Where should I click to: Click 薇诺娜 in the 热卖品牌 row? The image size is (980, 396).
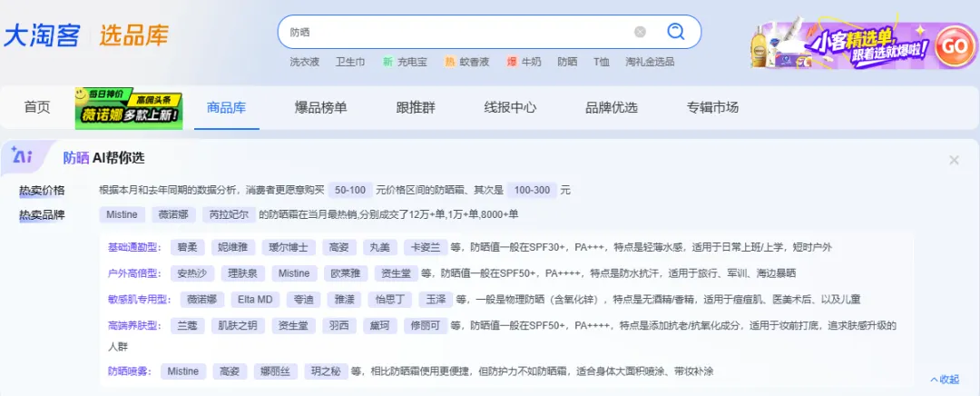173,214
